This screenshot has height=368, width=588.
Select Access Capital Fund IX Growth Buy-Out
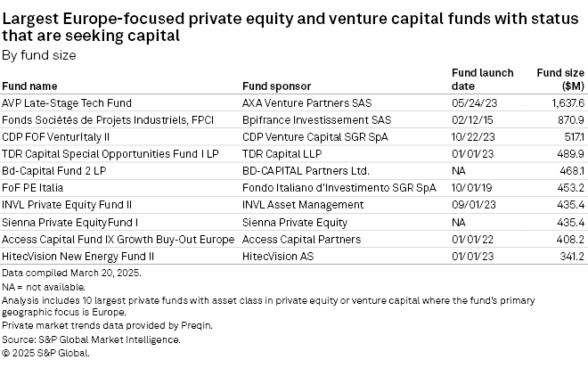[118, 239]
